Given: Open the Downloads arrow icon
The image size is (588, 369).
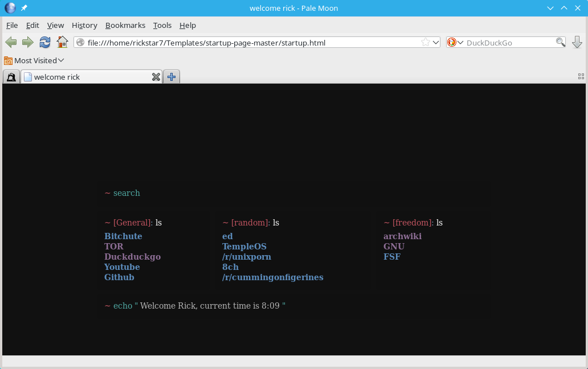Looking at the screenshot, I should pos(577,42).
